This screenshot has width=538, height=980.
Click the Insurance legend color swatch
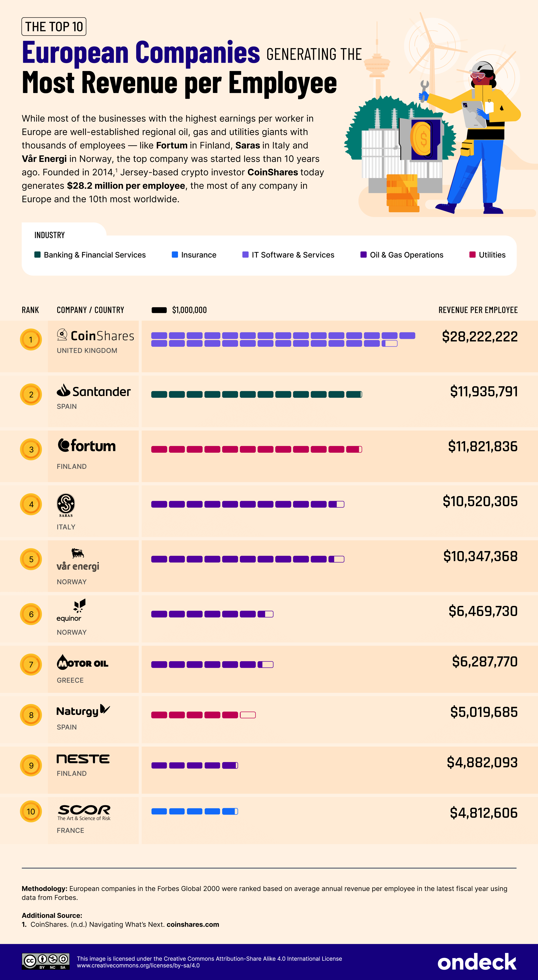[175, 255]
